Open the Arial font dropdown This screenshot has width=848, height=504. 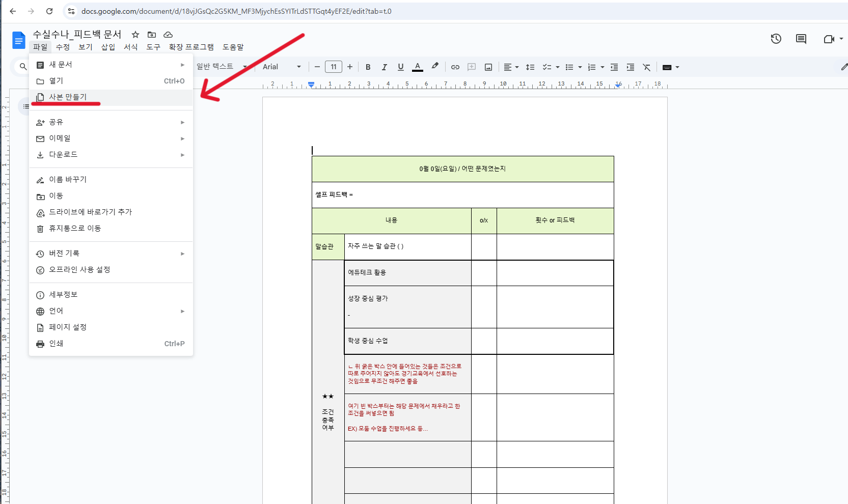click(x=282, y=67)
